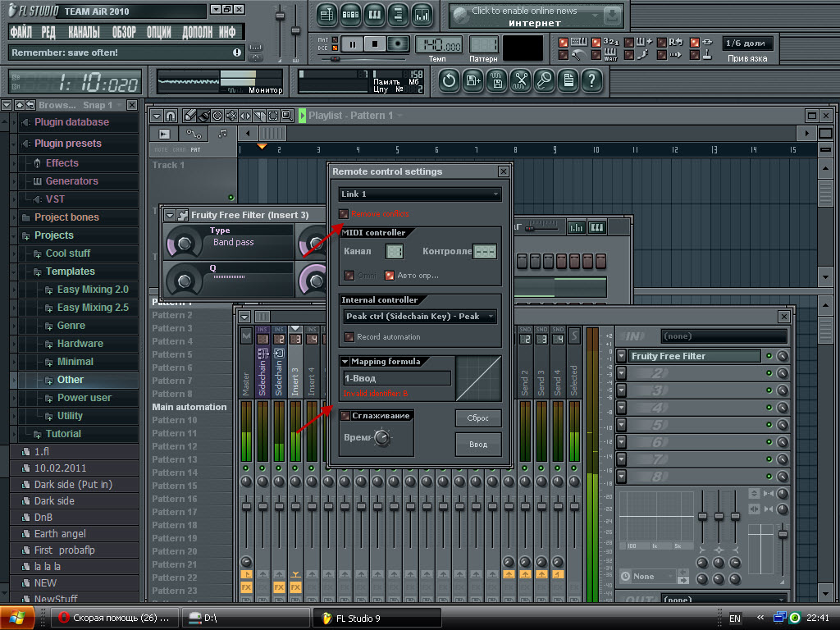This screenshot has width=840, height=630.
Task: Select the playlist delete tool
Action: 217,115
